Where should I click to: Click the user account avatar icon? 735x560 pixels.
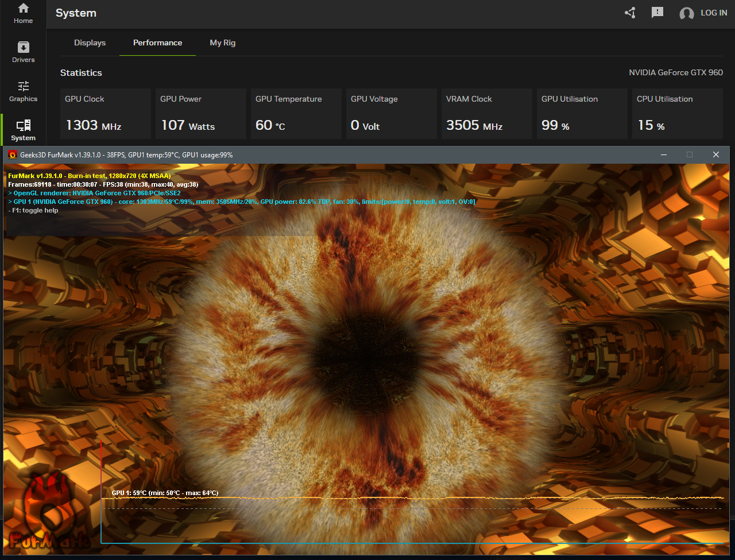pyautogui.click(x=686, y=13)
